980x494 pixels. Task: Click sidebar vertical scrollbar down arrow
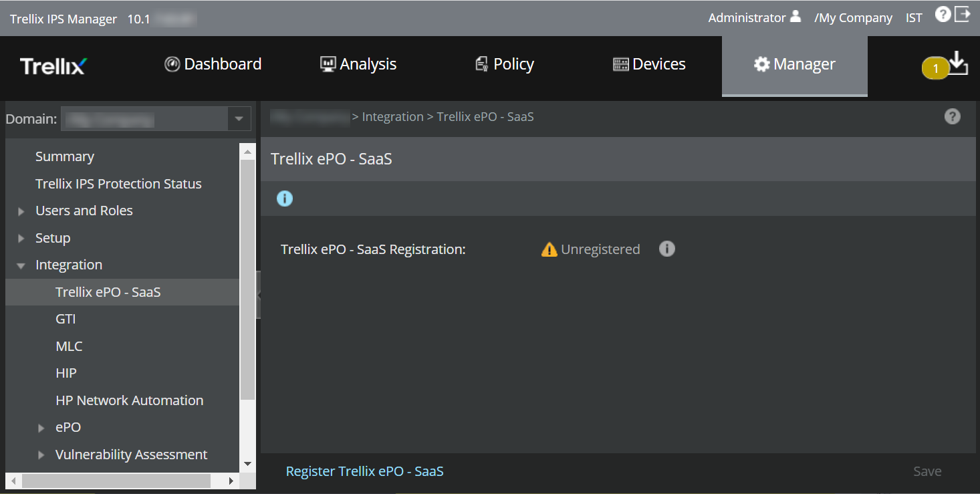click(x=247, y=463)
